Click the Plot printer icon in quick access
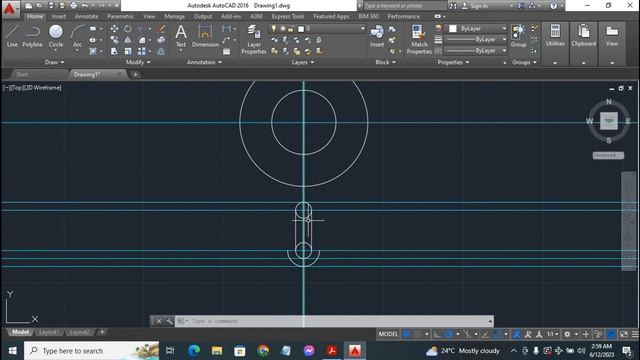Screen dimensions: 640x360 pos(73,6)
